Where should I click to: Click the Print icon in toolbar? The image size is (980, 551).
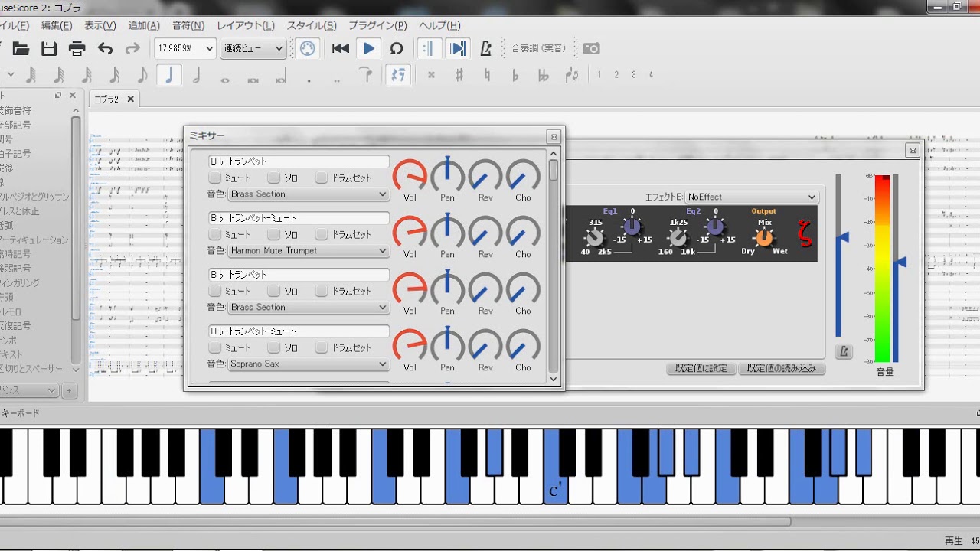click(77, 49)
